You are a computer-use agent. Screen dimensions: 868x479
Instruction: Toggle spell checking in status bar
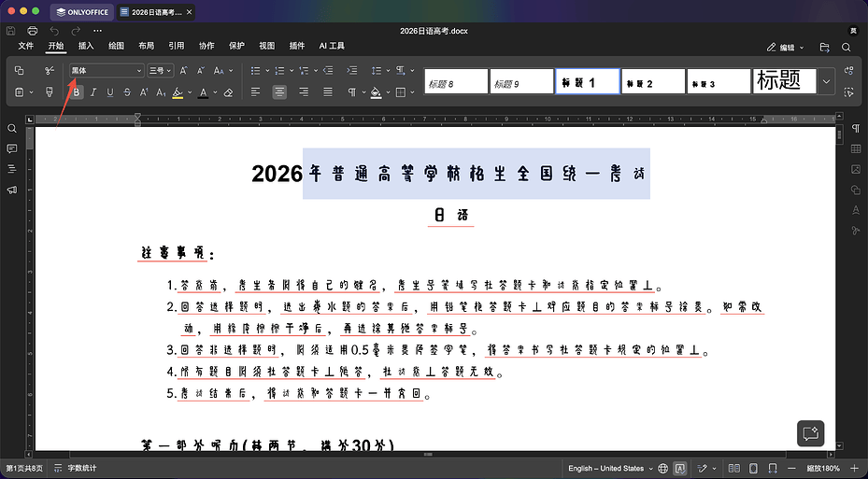[x=680, y=469]
